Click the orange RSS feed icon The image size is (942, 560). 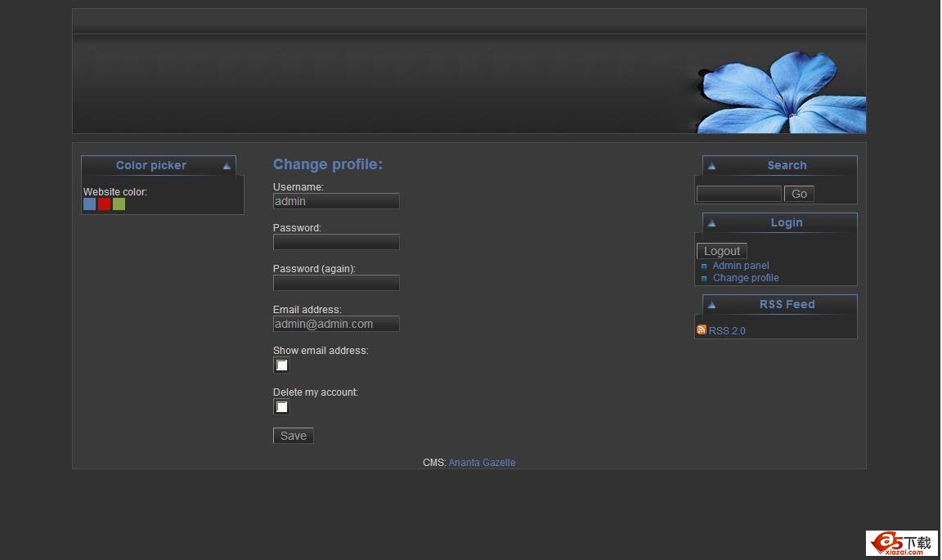[701, 330]
